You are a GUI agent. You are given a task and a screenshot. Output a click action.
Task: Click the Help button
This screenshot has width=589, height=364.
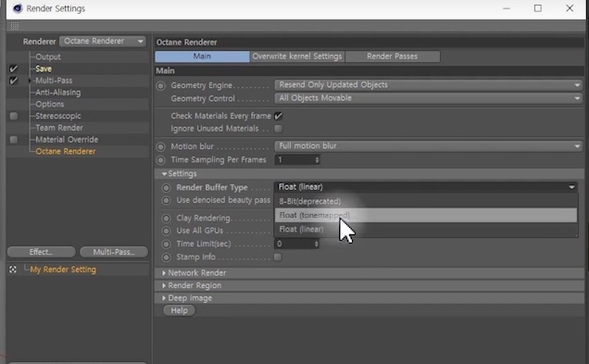tap(179, 310)
